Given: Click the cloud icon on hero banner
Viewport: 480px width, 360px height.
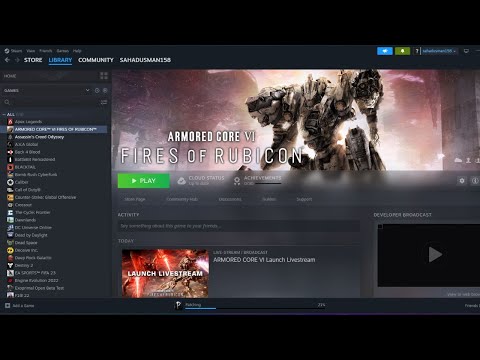Looking at the screenshot, I should (x=458, y=160).
